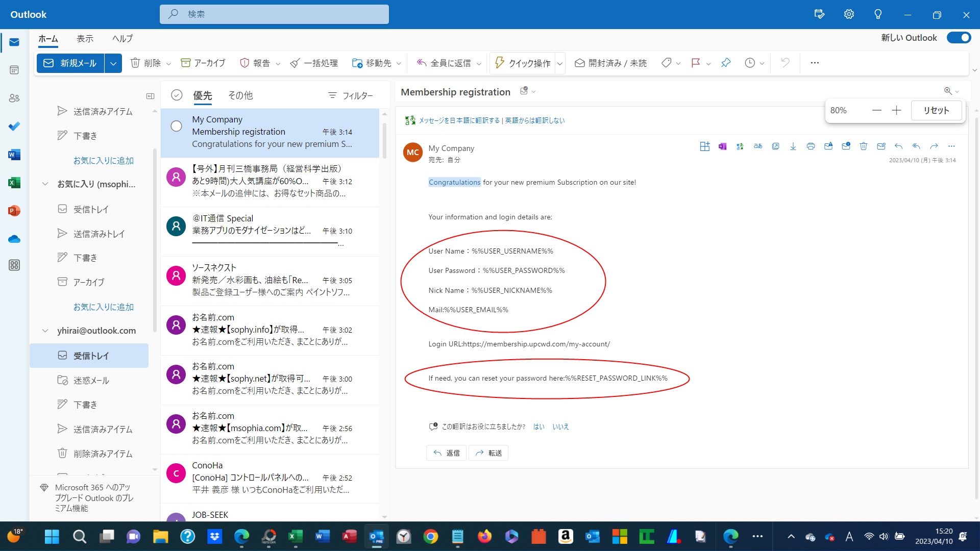Viewport: 980px width, 551px height.
Task: Collapse the yhirai@outlook.com account
Action: click(45, 331)
